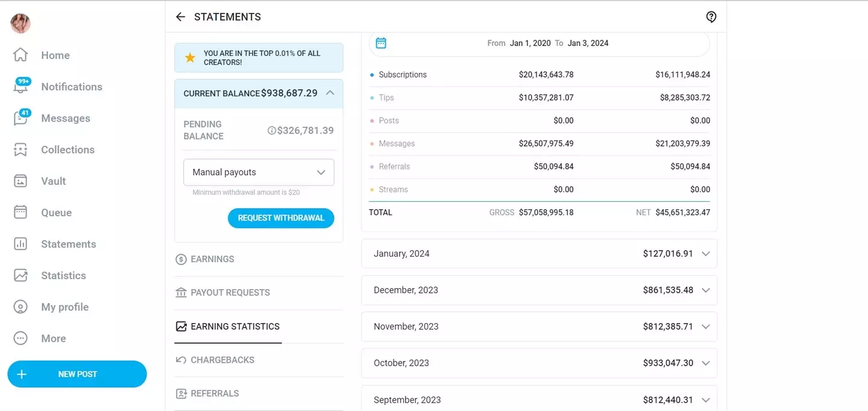Image resolution: width=868 pixels, height=411 pixels.
Task: Open the calendar date picker icon
Action: [381, 43]
